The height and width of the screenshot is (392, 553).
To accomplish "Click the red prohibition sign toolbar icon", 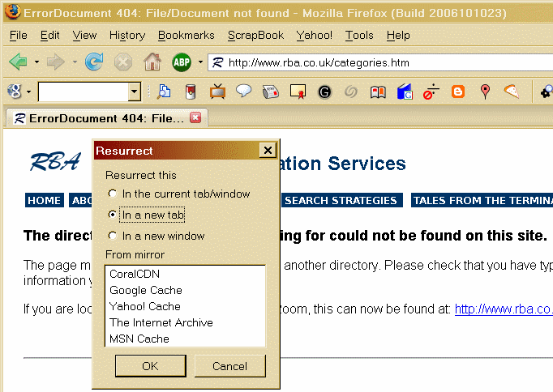I will coord(431,92).
